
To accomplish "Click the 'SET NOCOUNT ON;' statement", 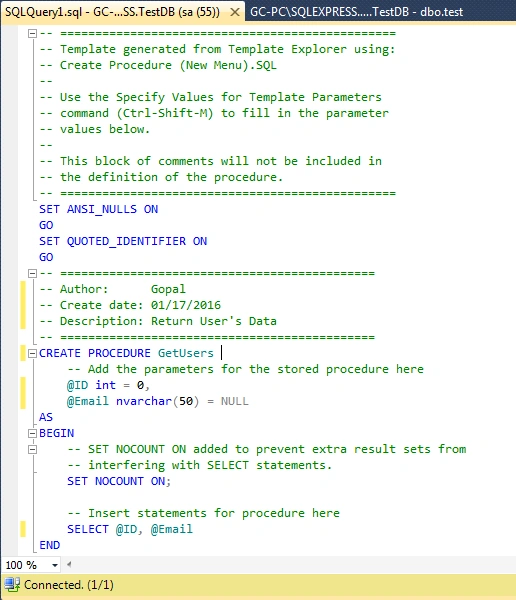I will [119, 481].
